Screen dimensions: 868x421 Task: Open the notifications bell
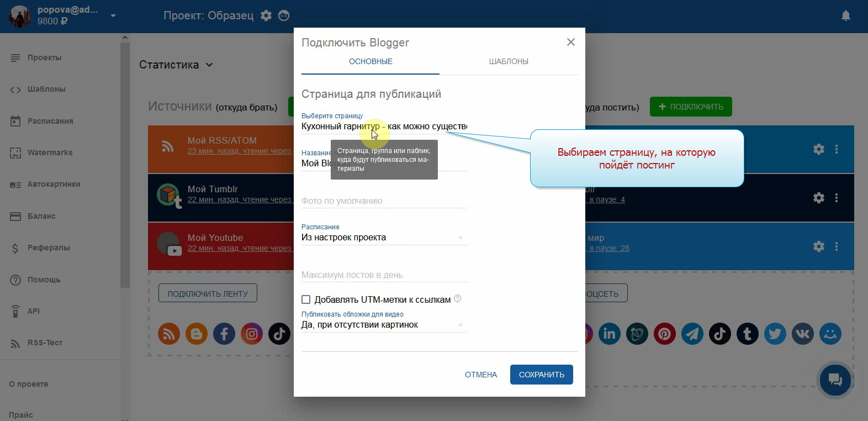(x=845, y=16)
